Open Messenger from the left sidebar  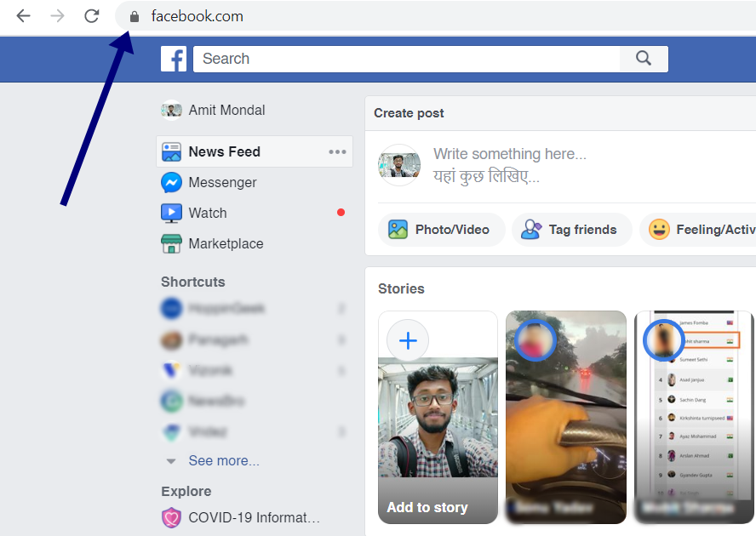click(x=222, y=182)
